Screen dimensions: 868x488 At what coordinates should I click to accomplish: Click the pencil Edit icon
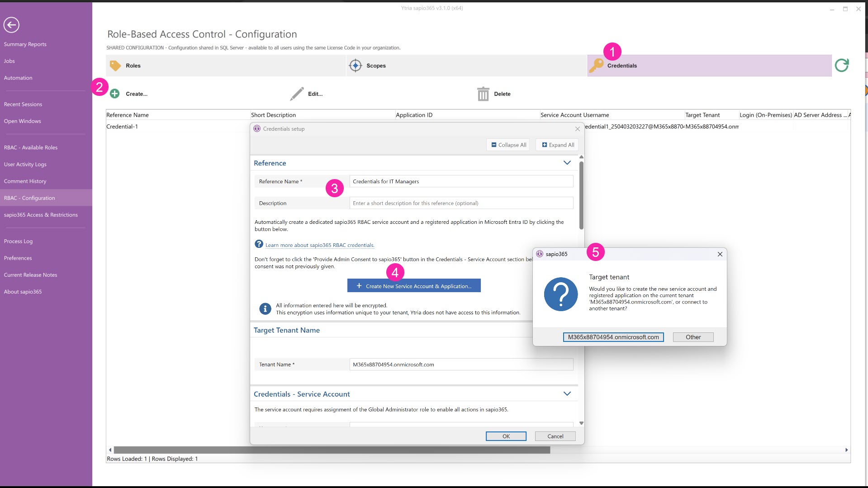pos(297,94)
